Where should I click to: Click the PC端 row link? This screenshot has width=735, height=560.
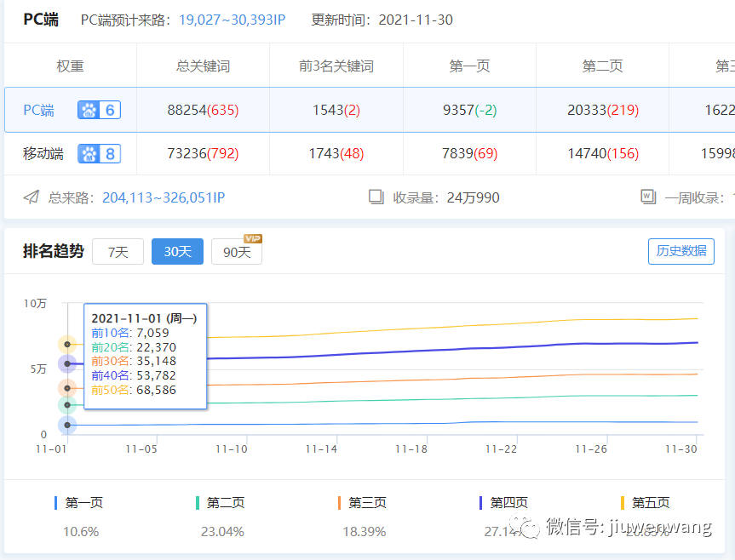click(38, 110)
